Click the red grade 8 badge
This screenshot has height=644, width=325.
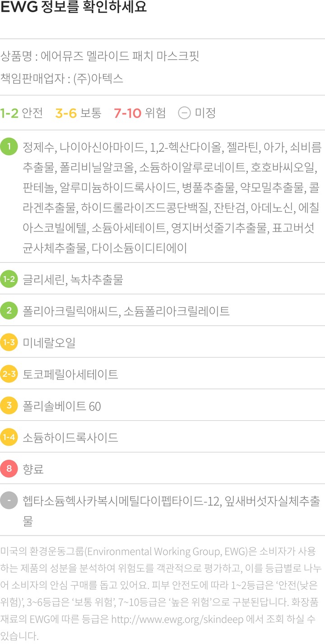point(9,469)
